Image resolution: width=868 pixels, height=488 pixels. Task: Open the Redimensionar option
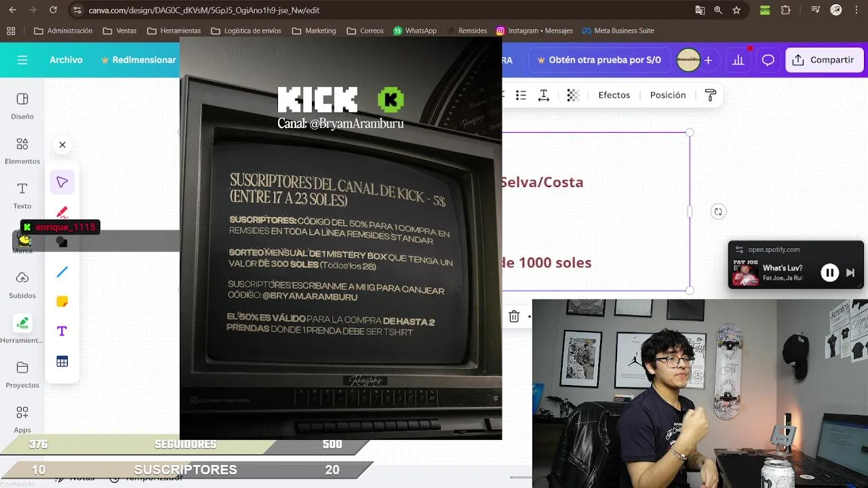138,60
